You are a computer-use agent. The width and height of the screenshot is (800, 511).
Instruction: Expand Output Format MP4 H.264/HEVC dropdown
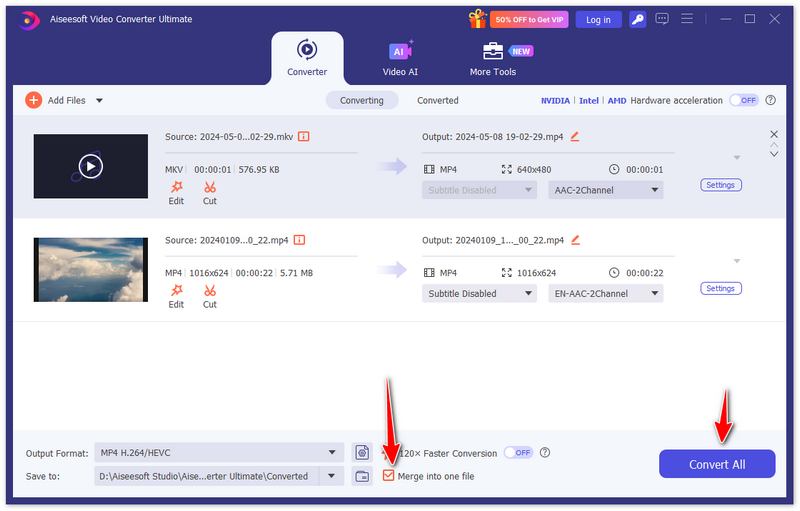tap(331, 452)
